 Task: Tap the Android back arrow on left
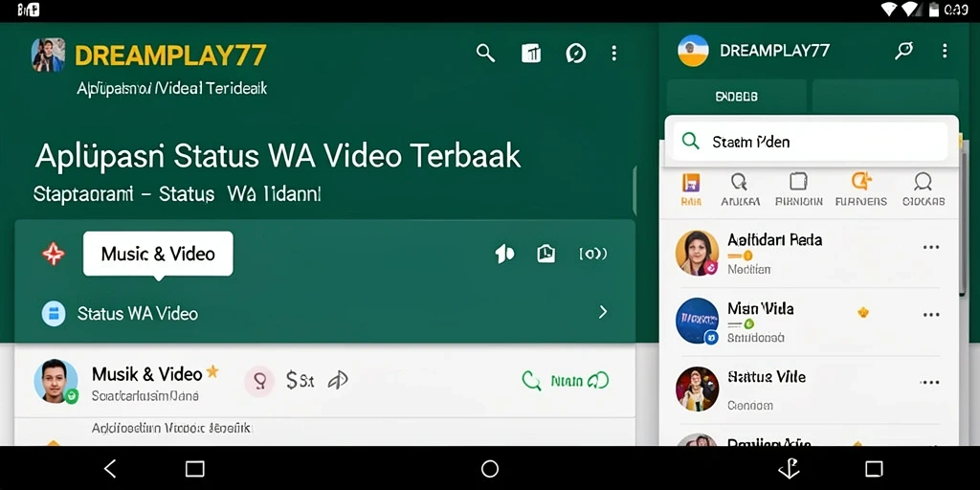[x=110, y=469]
